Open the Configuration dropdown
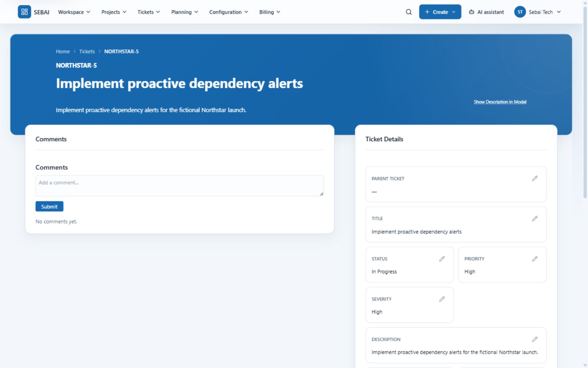This screenshot has height=368, width=588. tap(229, 12)
